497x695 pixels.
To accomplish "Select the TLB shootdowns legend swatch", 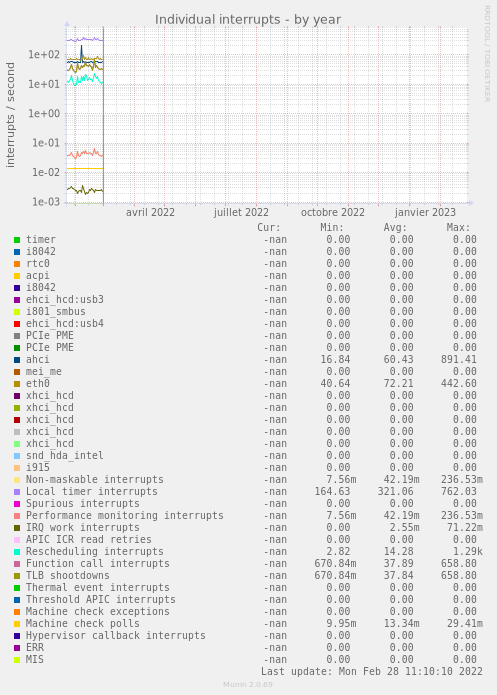I will click(x=17, y=576).
